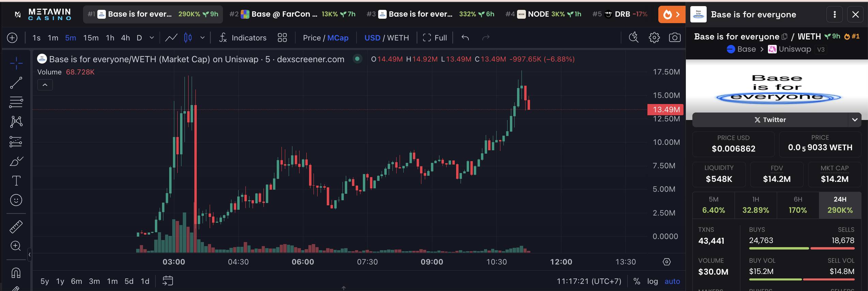Open the Indicators menu
Screen dimensions: 868x291
242,38
